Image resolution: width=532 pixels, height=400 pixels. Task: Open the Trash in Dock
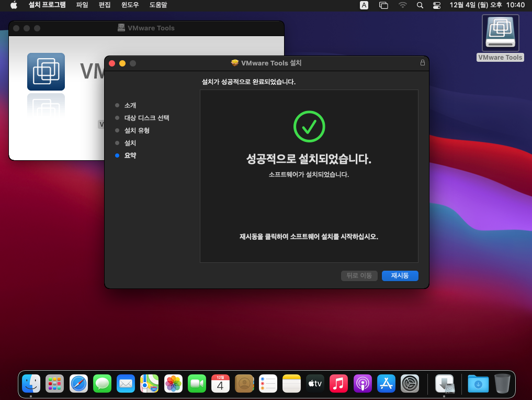click(502, 384)
